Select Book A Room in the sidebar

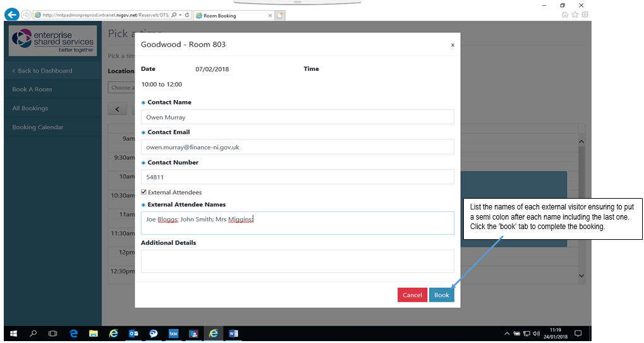click(x=32, y=89)
